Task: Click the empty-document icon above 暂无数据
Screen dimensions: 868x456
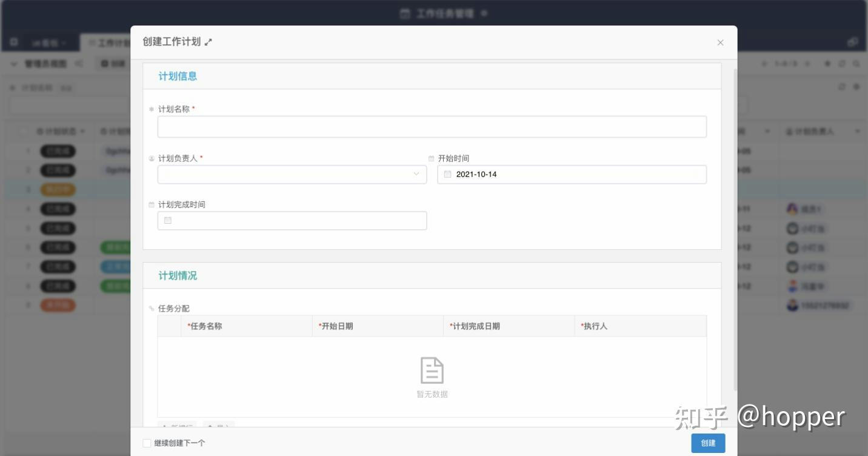Action: click(432, 370)
